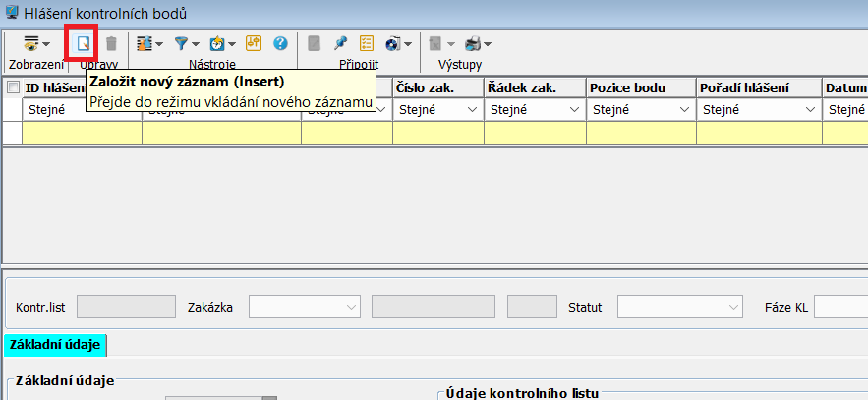Click the checklist icon in Připojit group
Image resolution: width=868 pixels, height=400 pixels.
click(x=367, y=43)
